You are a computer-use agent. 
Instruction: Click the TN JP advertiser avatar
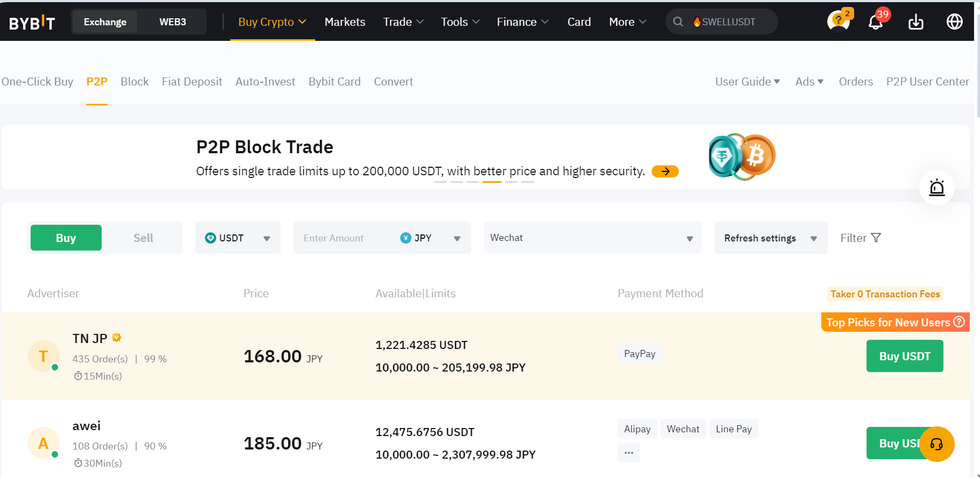[44, 356]
